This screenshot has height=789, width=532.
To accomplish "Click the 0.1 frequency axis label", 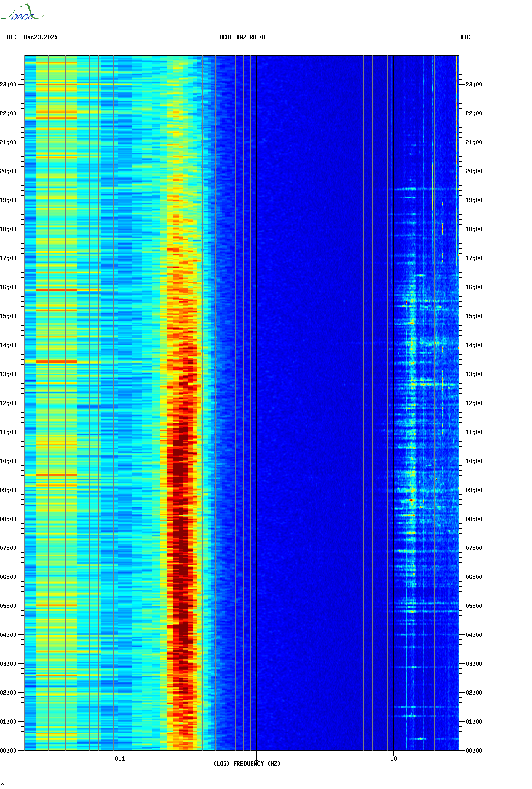I will (120, 759).
